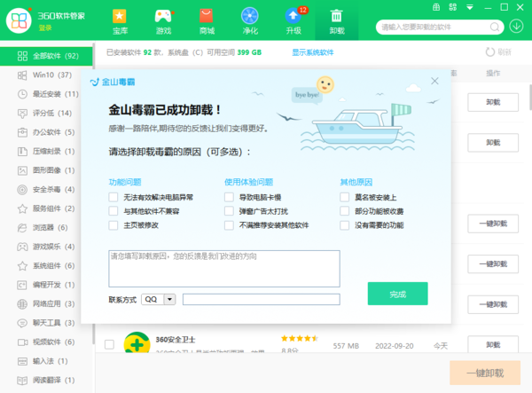Click the 登录 login link
Image resolution: width=532 pixels, height=393 pixels.
(45, 28)
